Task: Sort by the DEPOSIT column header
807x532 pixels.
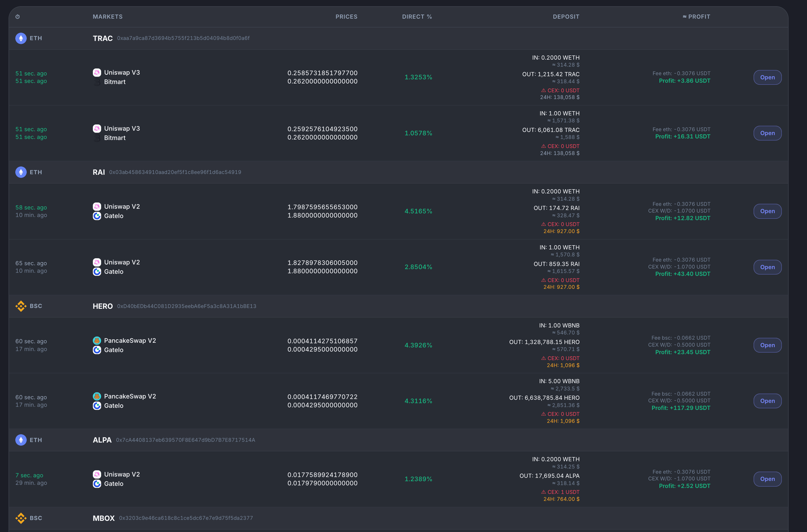Action: click(x=566, y=17)
